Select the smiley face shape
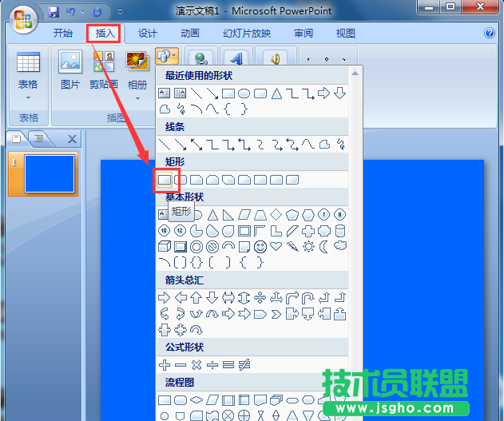 click(260, 247)
